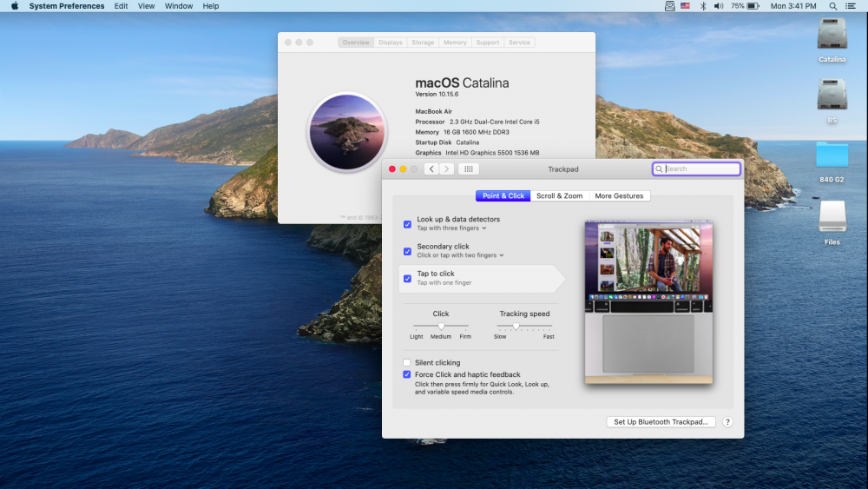Click Set Up Bluetooth Trackpad button
The width and height of the screenshot is (868, 489).
[x=661, y=422]
